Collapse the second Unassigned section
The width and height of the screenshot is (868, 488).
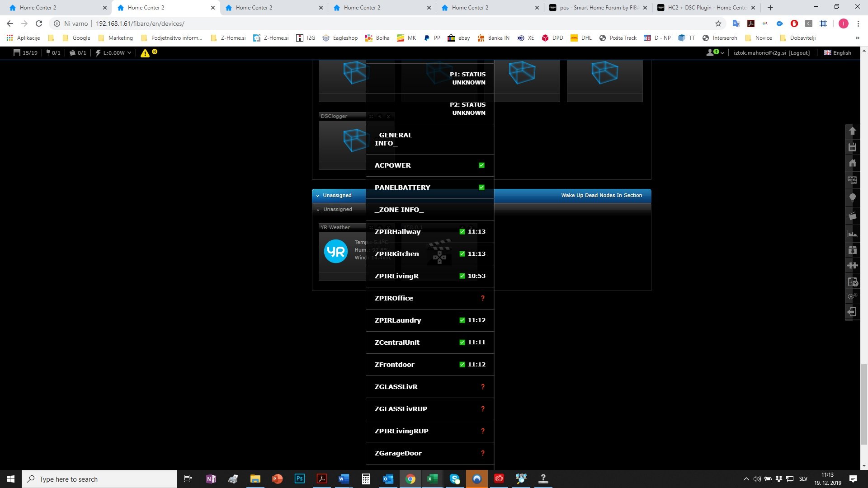318,209
